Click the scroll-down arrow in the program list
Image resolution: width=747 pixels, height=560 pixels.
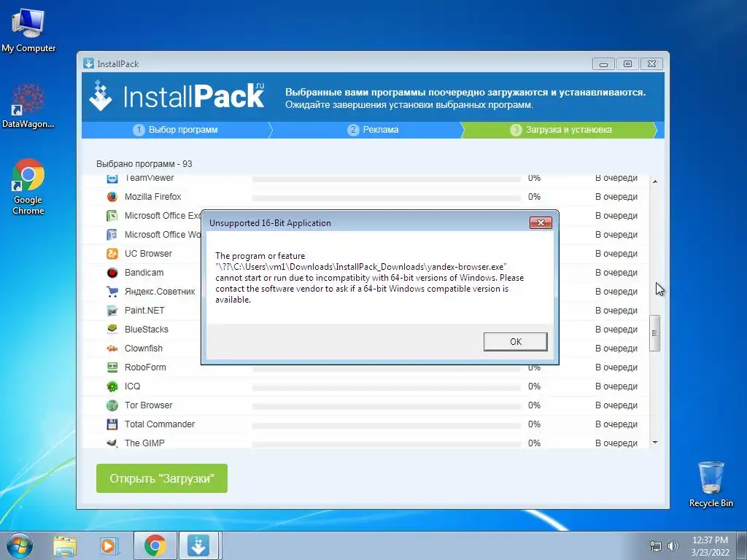point(655,443)
